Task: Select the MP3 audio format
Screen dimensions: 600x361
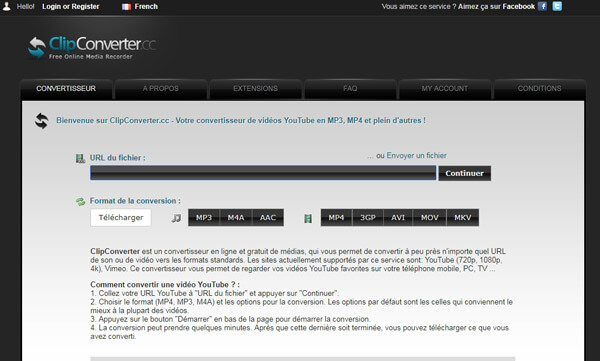Action: [204, 217]
